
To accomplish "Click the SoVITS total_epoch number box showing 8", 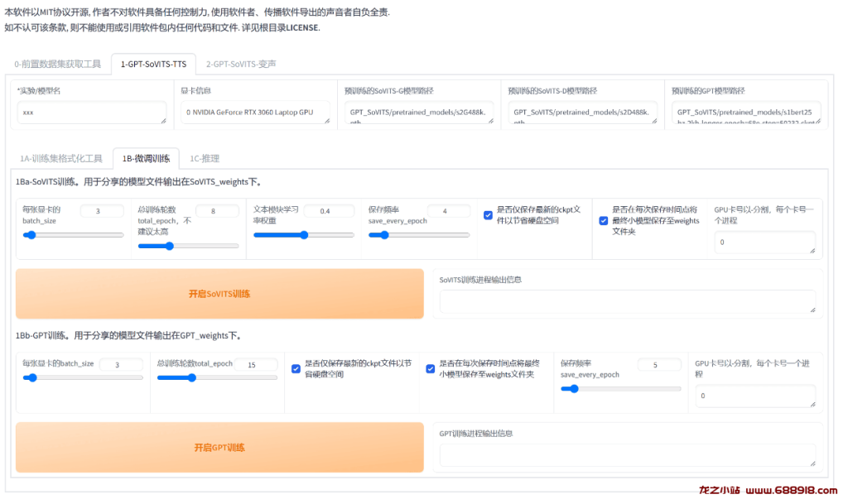I will (x=217, y=211).
